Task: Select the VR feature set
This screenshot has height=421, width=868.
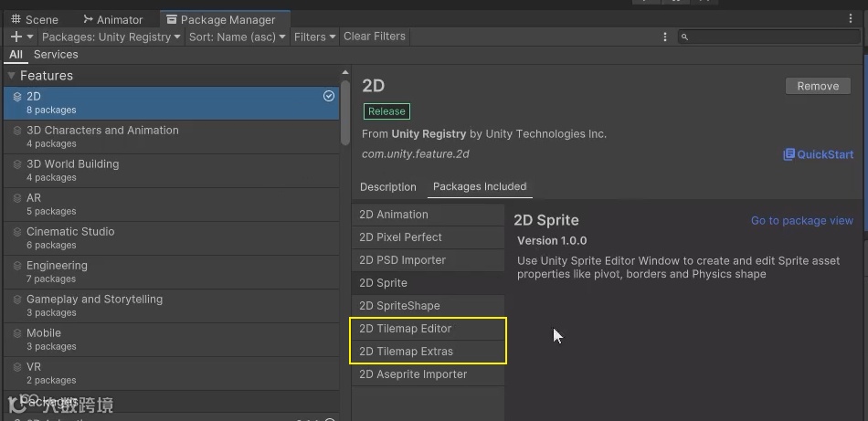Action: point(172,373)
